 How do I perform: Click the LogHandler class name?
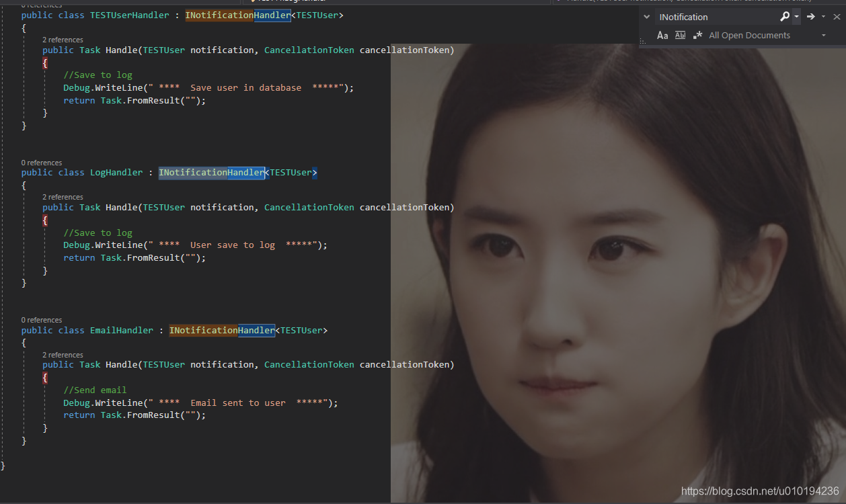116,173
